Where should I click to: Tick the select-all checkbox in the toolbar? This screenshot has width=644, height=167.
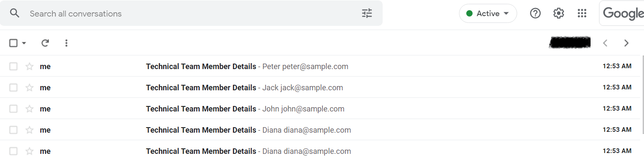[14, 43]
